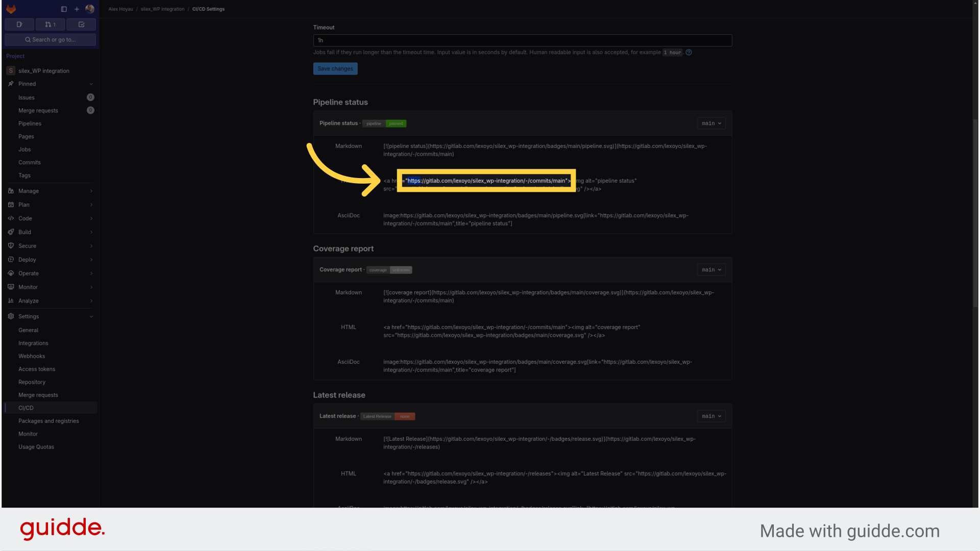This screenshot has width=980, height=551.
Task: Select the CI/CD breadcrumb menu item
Action: point(208,9)
